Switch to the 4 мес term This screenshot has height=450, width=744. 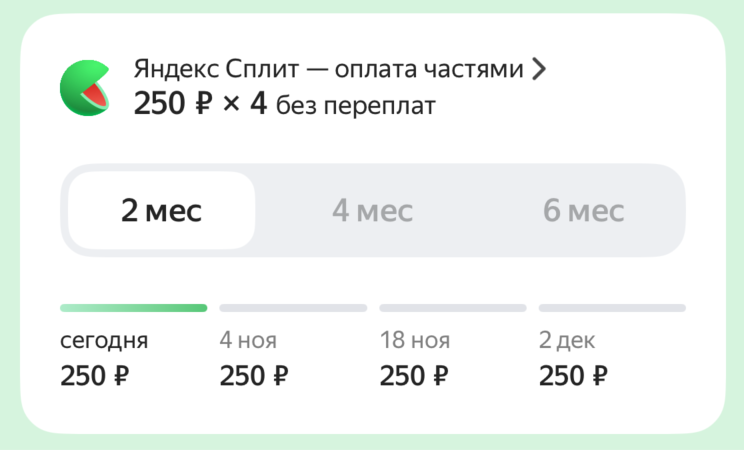(x=372, y=211)
